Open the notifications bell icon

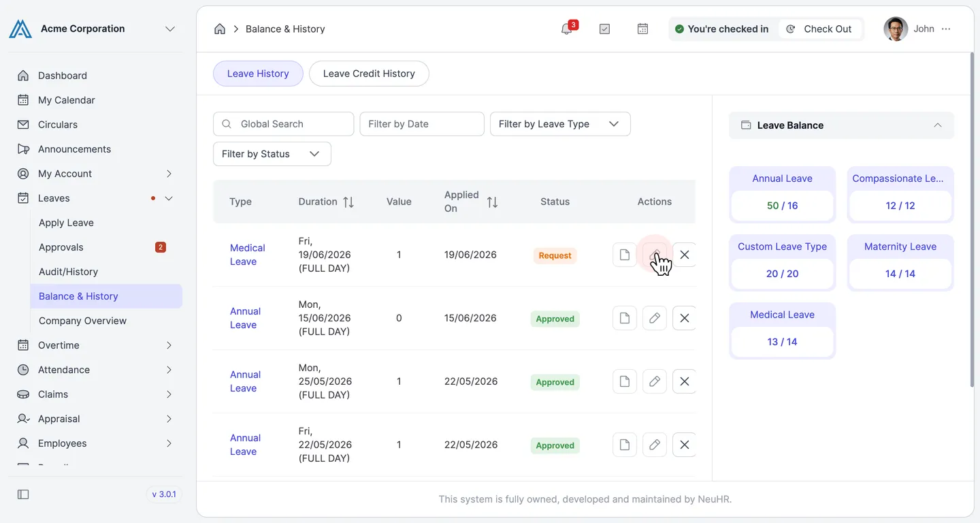(566, 29)
